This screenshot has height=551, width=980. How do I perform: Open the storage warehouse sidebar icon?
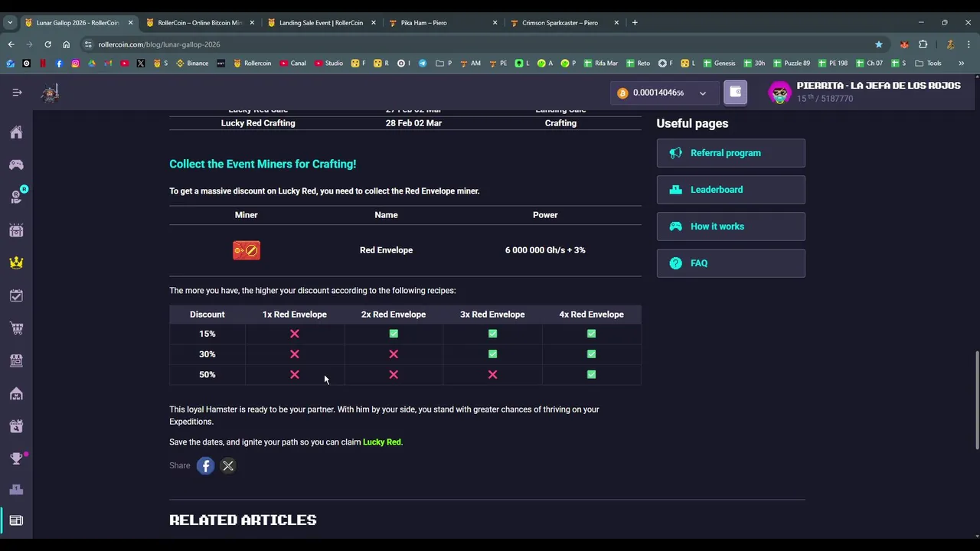[x=16, y=393]
